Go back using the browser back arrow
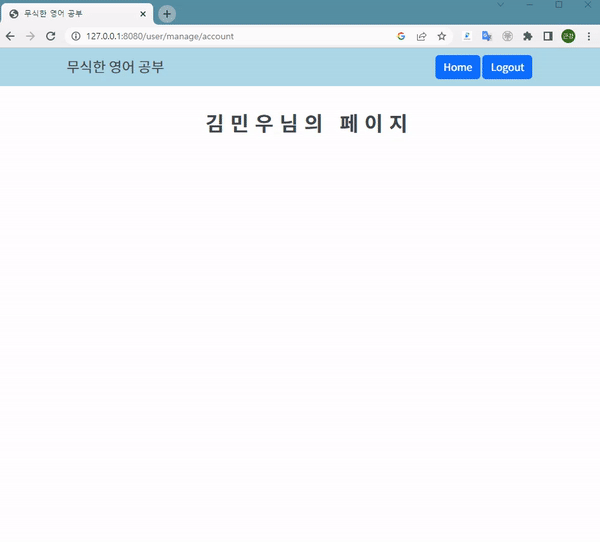This screenshot has height=542, width=600. 10,36
